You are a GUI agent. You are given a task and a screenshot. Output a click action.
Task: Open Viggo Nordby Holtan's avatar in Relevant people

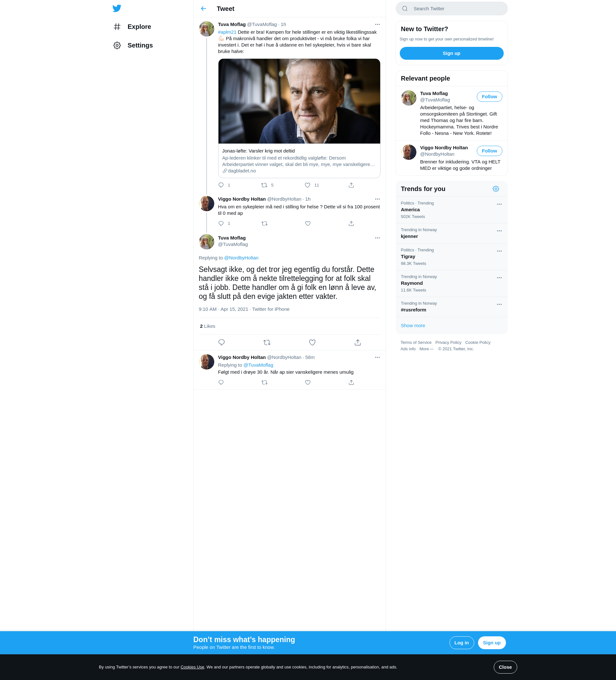coord(408,152)
